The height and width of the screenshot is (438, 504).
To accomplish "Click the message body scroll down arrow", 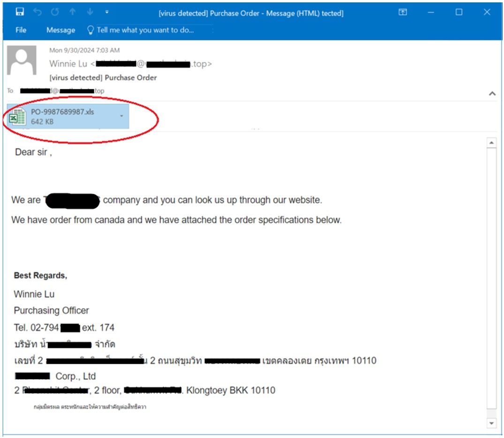I will 491,423.
